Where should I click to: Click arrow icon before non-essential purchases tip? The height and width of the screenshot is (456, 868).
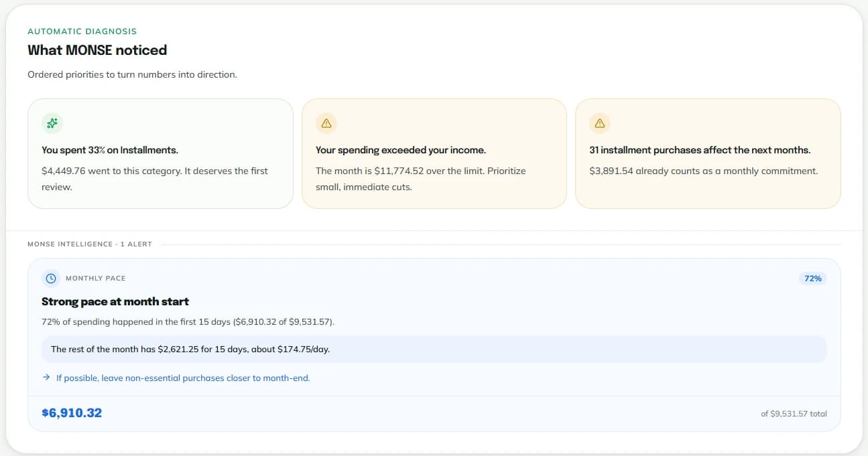(x=46, y=378)
